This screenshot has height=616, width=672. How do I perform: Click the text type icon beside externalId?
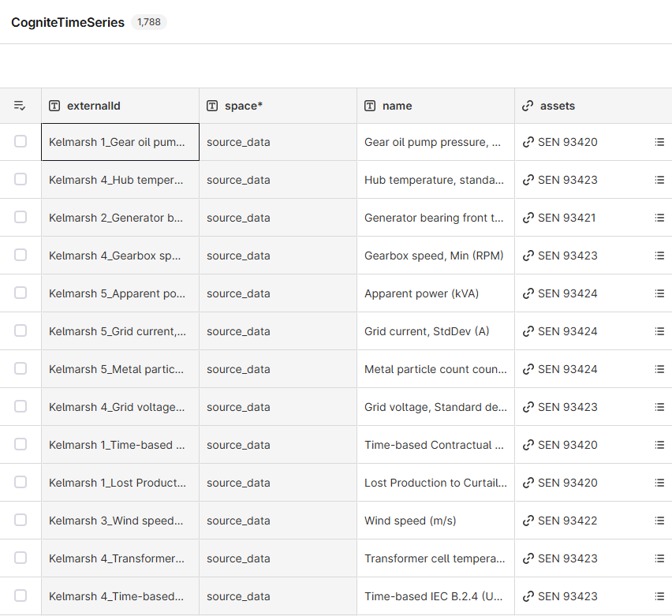pyautogui.click(x=54, y=106)
